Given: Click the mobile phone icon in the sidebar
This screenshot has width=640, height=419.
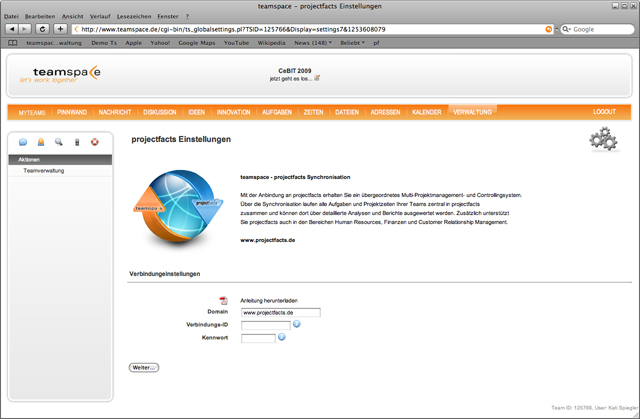Looking at the screenshot, I should pos(77,142).
